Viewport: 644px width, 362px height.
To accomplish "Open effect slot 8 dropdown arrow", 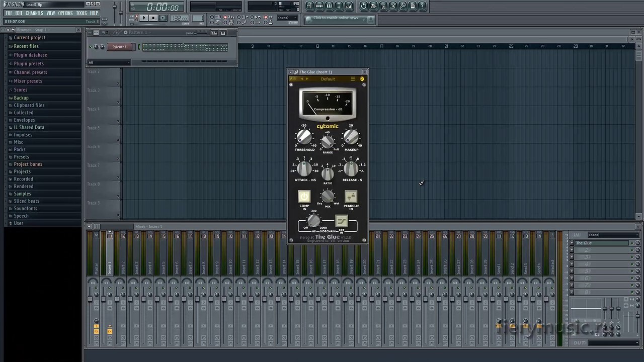I will (x=572, y=292).
